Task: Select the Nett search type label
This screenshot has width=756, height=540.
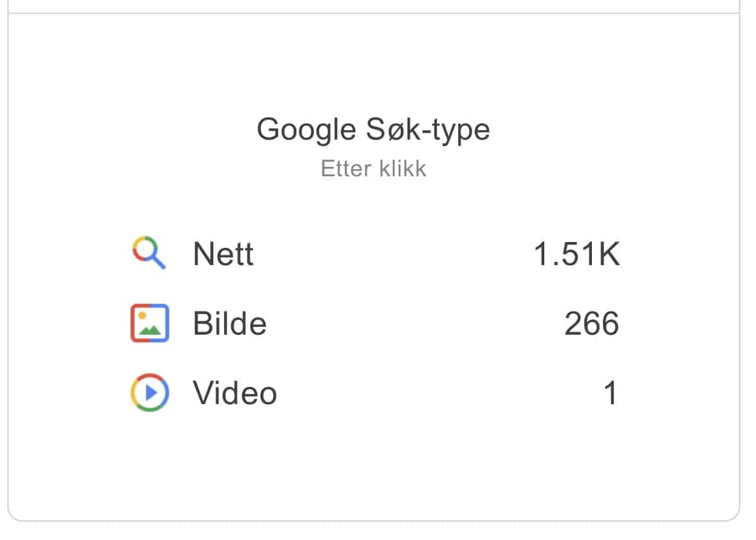Action: point(223,254)
